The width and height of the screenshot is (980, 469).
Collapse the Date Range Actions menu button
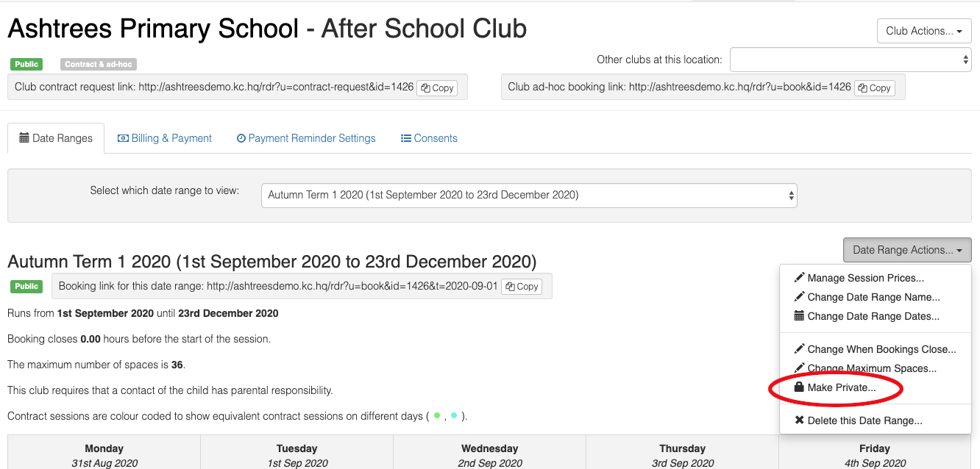point(907,250)
